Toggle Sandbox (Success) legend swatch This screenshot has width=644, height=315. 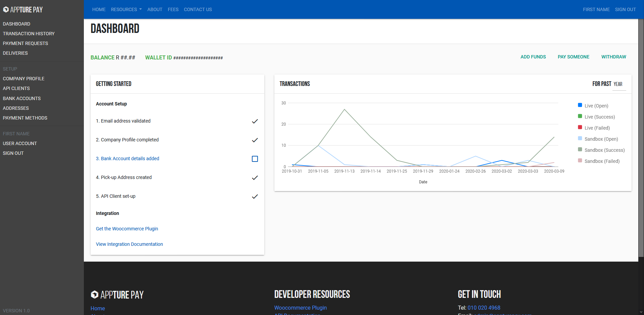pos(580,149)
